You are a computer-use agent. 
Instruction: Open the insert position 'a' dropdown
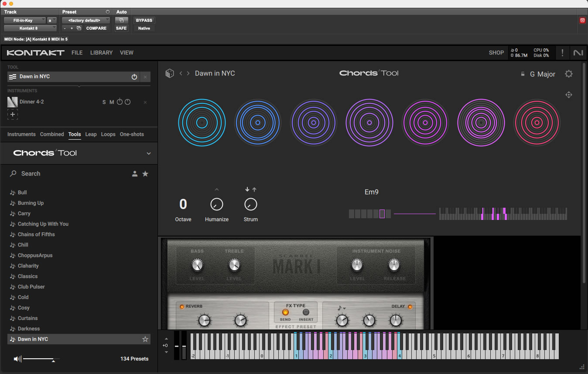52,21
